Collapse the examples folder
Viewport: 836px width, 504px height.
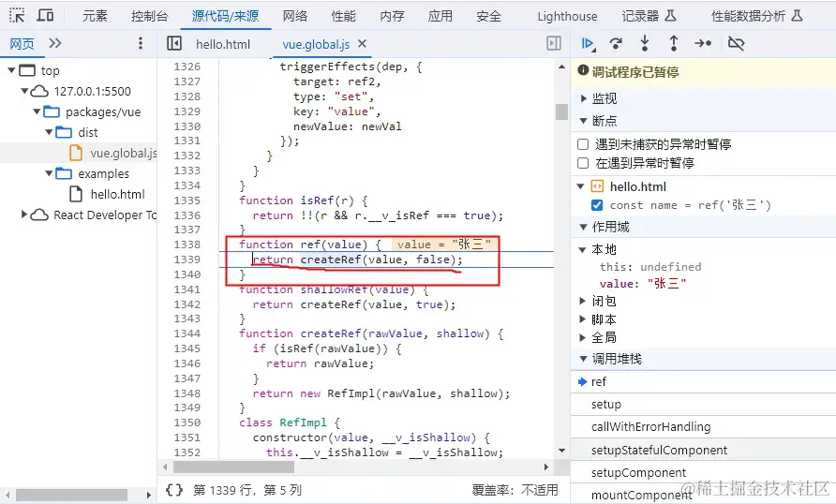coord(49,173)
